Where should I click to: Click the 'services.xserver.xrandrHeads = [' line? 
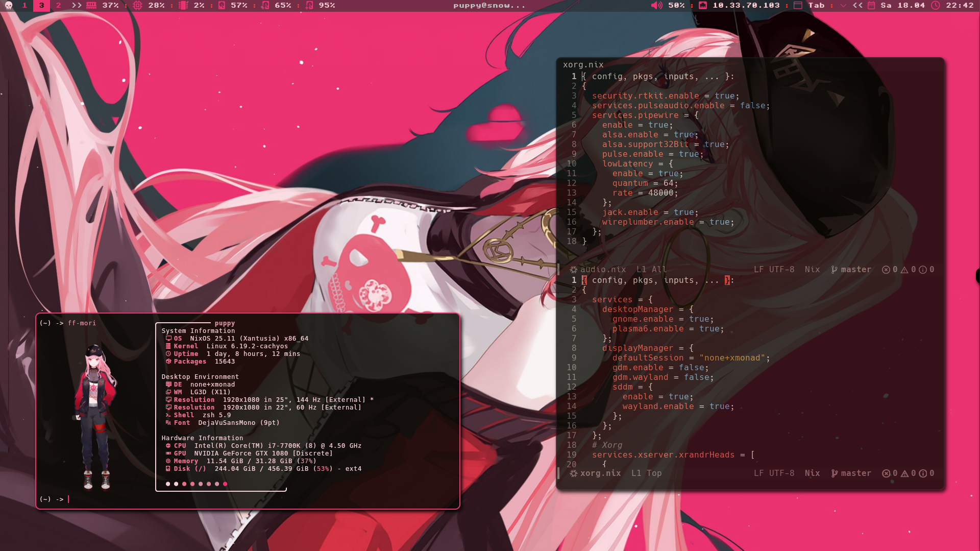click(x=673, y=455)
